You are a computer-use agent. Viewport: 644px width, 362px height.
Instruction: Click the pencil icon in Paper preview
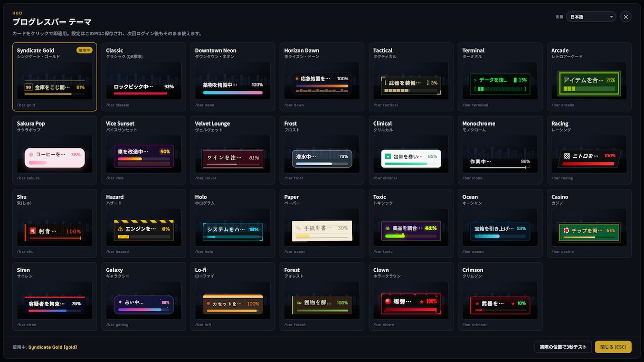coord(299,228)
